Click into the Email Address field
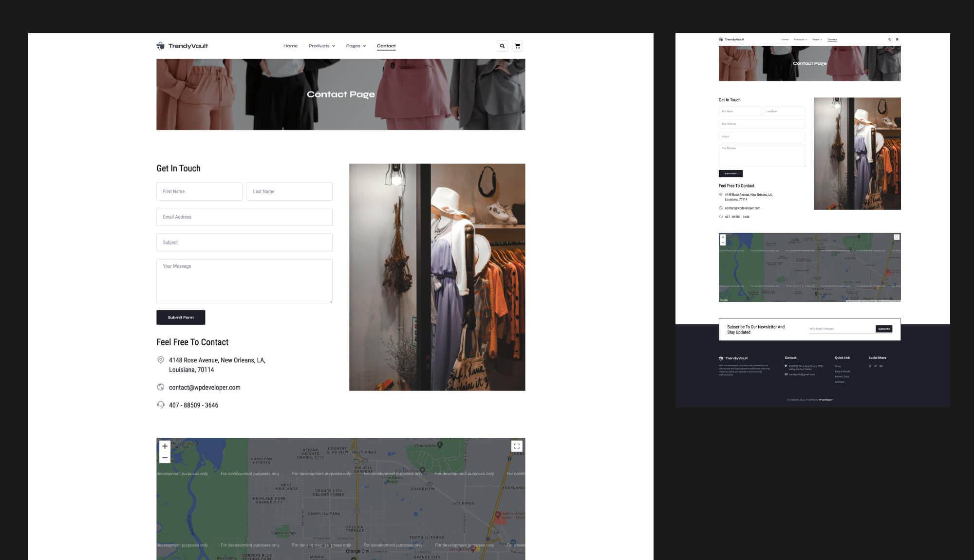Viewport: 974px width, 560px height. pos(244,217)
